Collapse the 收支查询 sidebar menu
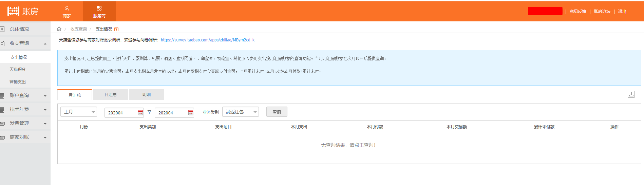Image resolution: width=644 pixels, height=185 pixels. 25,43
